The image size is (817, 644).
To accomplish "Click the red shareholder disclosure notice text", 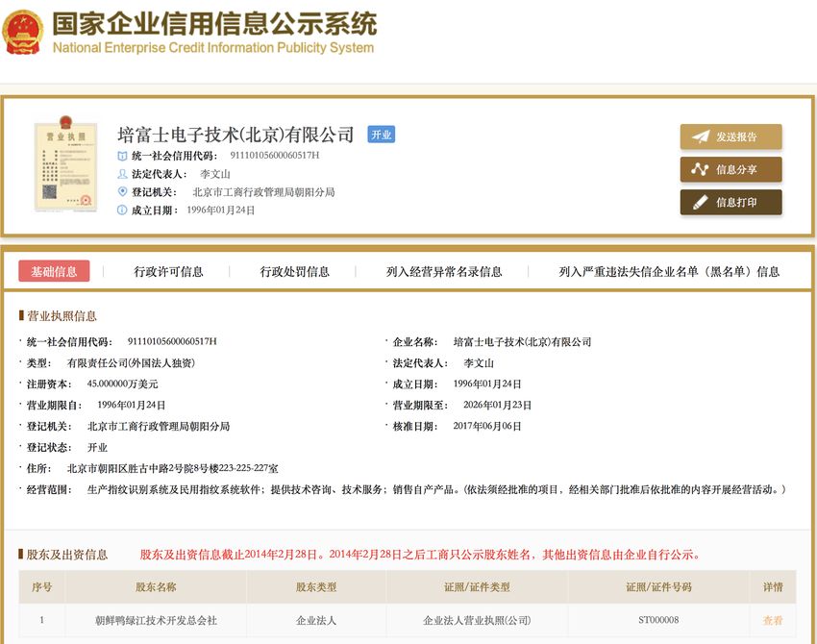I will point(420,555).
